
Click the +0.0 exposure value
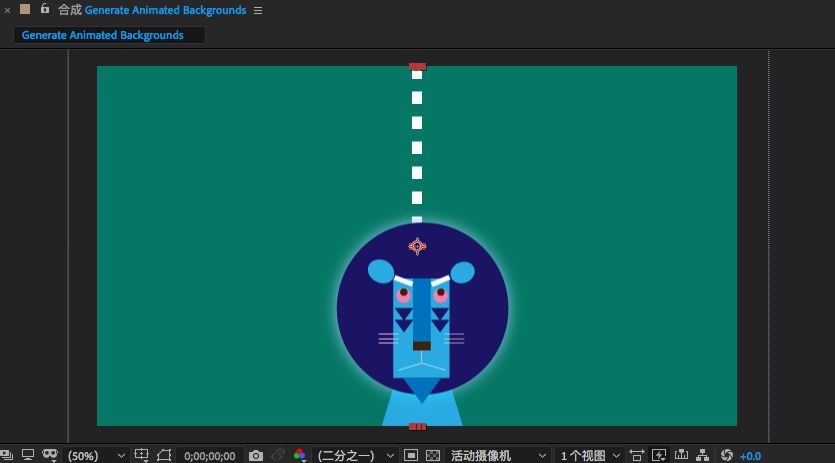pos(750,455)
